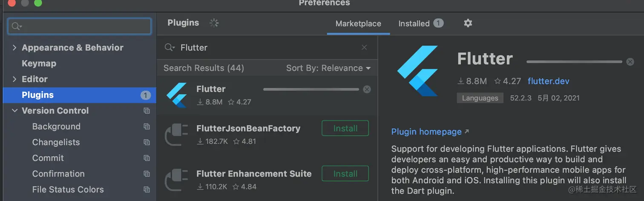Screen dimensions: 644x201
Task: Click the Flutter logo in search results
Action: tap(177, 95)
